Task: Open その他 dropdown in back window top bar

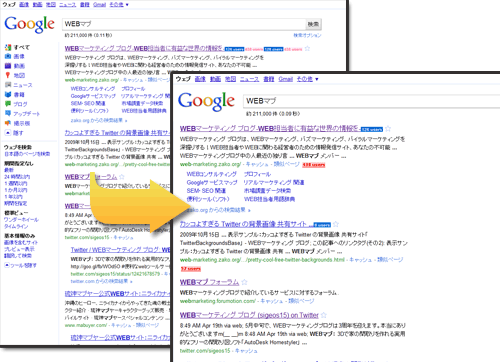Action: 119,4
